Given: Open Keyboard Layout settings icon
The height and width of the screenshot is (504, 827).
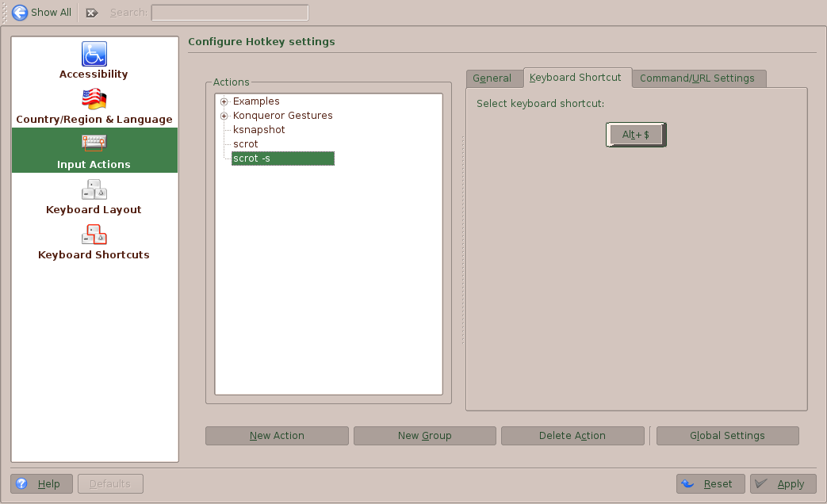Looking at the screenshot, I should [x=94, y=189].
